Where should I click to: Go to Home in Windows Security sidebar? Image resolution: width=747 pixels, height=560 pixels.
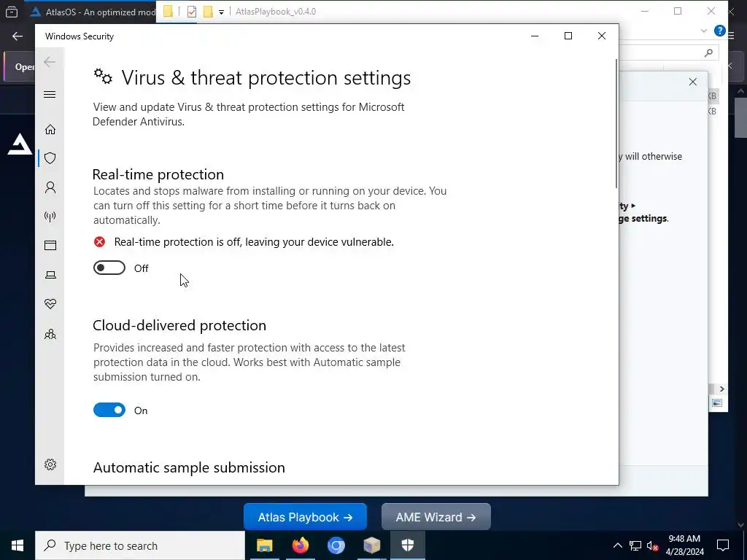pyautogui.click(x=50, y=130)
